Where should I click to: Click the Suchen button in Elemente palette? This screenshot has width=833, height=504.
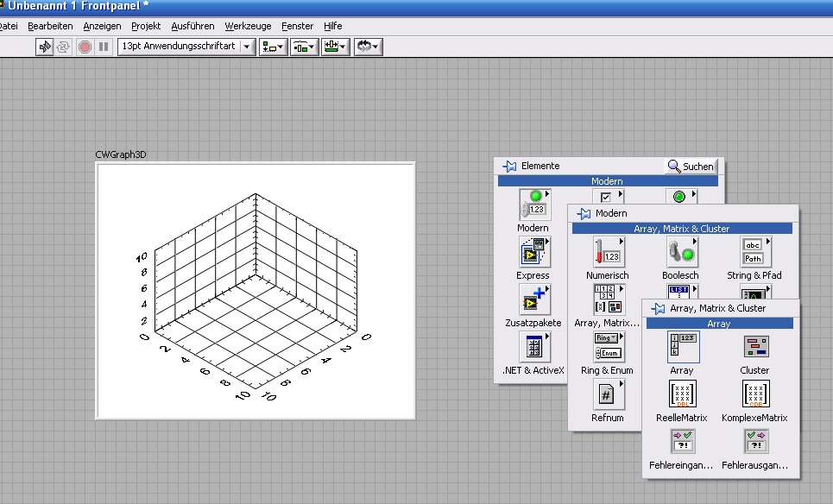pyautogui.click(x=691, y=167)
